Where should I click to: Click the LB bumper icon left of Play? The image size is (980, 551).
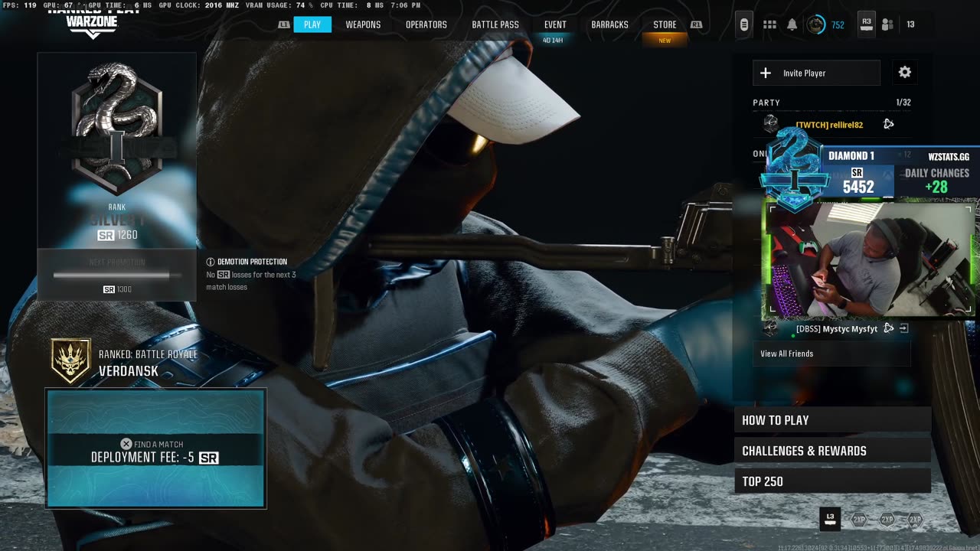click(284, 24)
